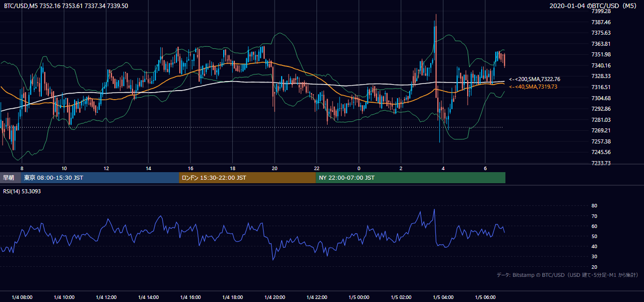Click hour tick 6 under price chart
Screen dimensions: 644x302
coord(485,168)
